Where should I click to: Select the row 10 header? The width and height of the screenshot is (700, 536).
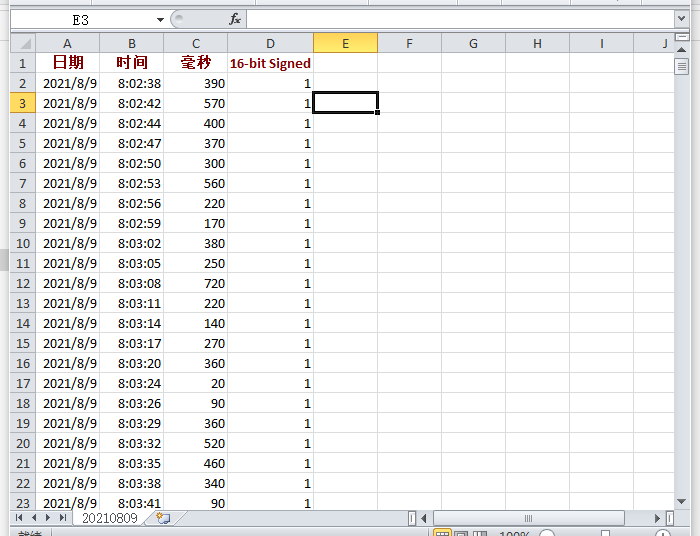[x=23, y=243]
